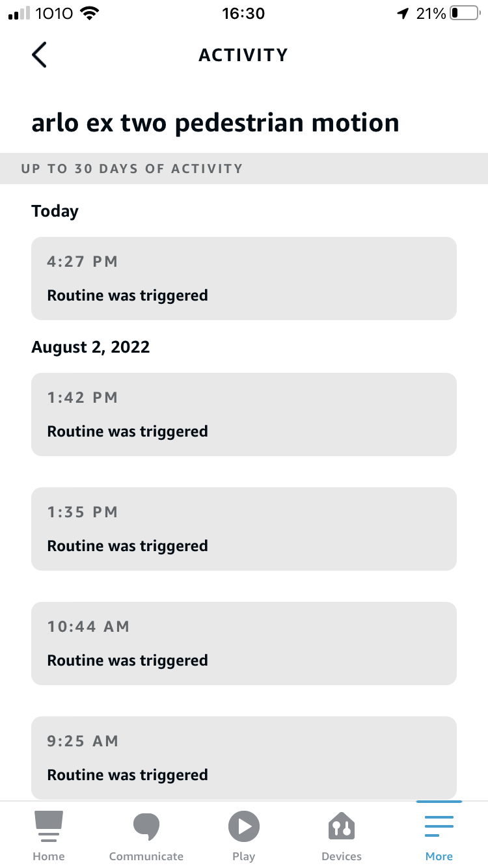Open the Devices house icon

(x=342, y=826)
